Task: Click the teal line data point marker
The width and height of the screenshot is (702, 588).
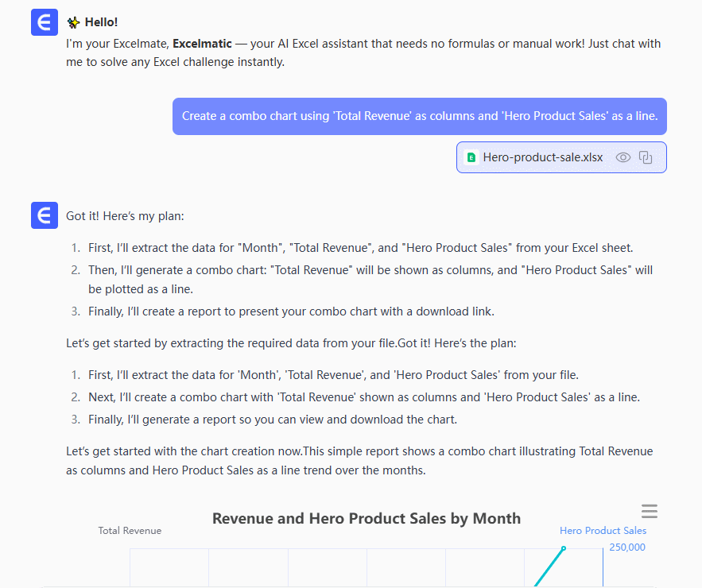Action: (x=564, y=548)
